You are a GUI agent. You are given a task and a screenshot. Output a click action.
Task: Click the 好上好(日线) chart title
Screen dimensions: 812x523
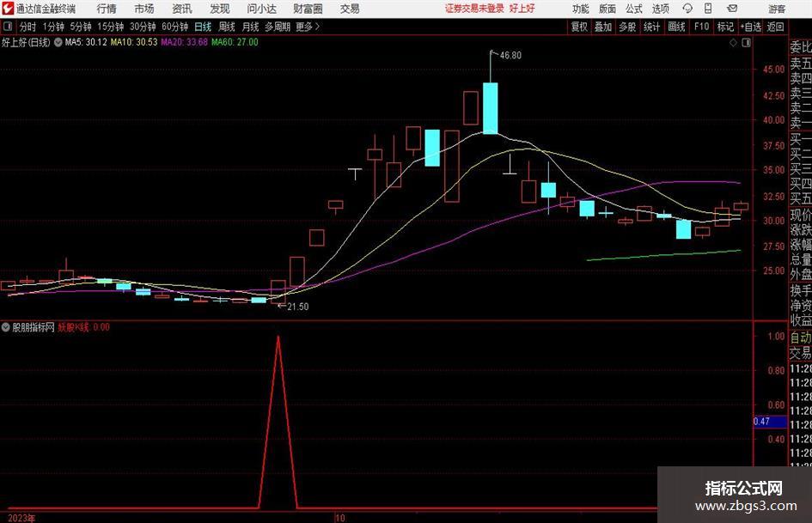26,42
